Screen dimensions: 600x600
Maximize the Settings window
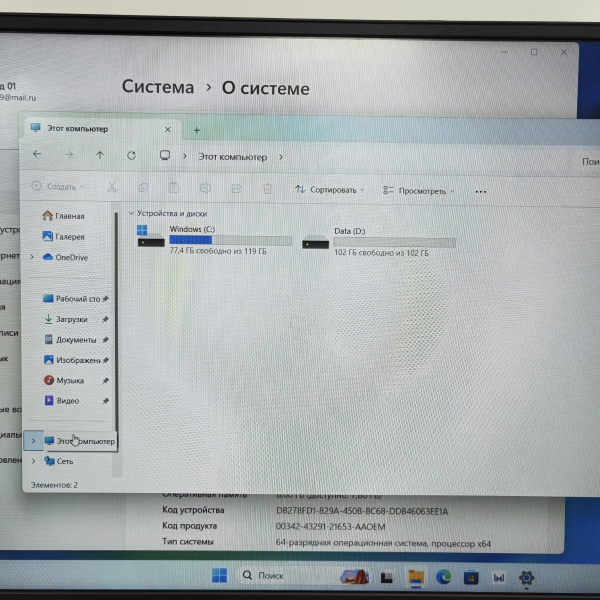coord(534,52)
